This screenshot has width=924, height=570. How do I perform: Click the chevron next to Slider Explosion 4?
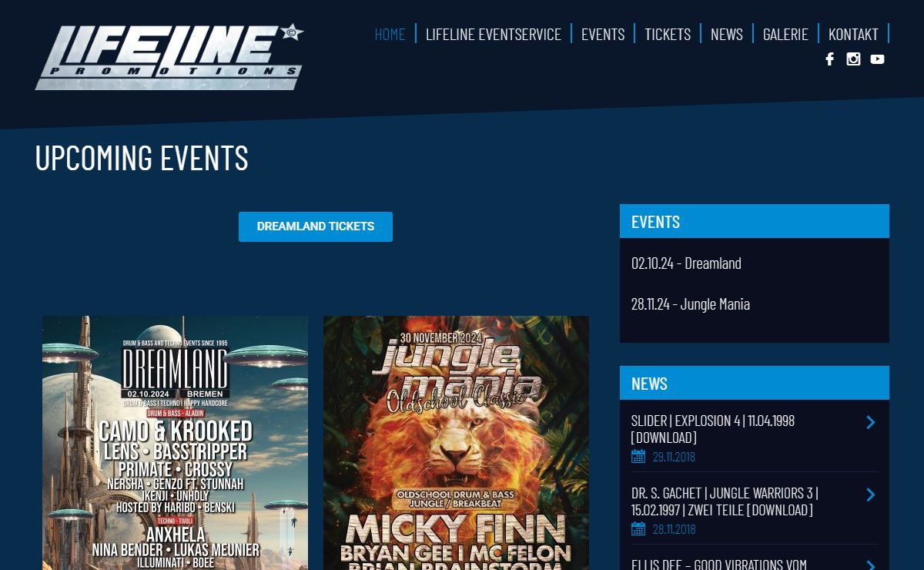870,422
